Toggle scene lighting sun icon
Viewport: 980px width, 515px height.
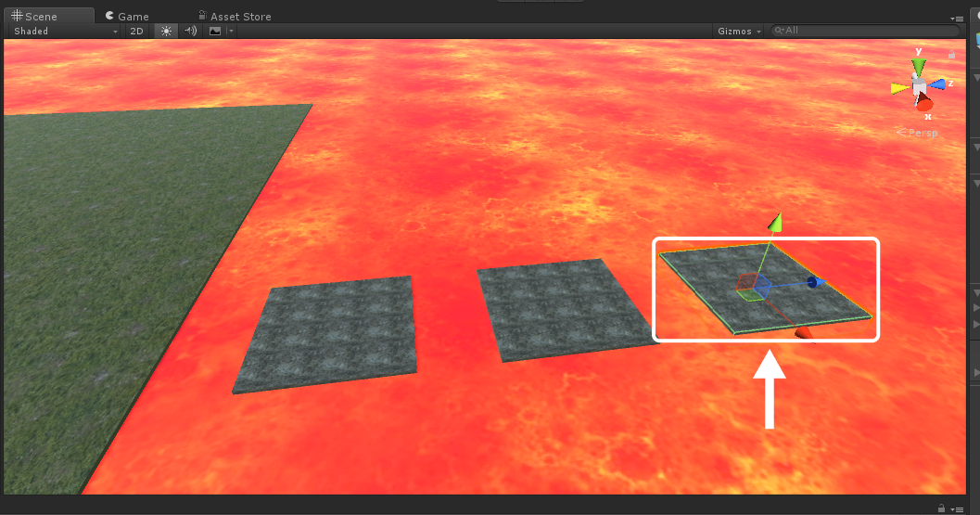[166, 31]
